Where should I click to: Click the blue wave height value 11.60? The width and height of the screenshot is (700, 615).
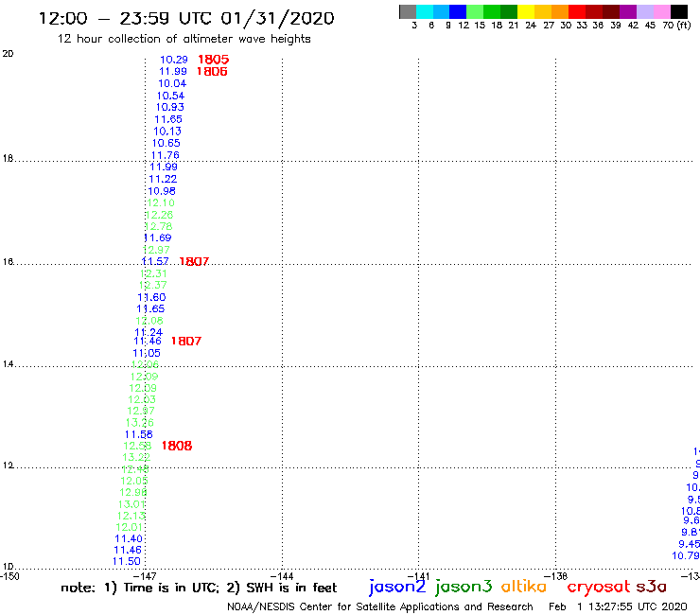[x=151, y=297]
